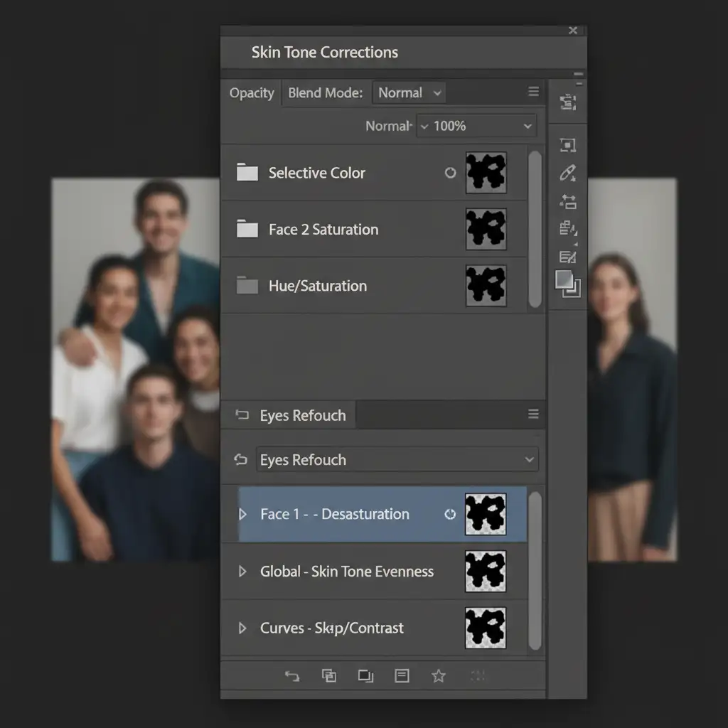Open the Selective Color folder icon

coord(247,173)
